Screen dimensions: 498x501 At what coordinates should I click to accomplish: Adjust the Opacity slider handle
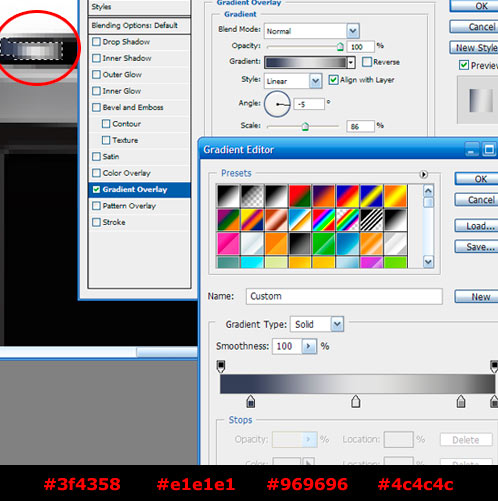coord(340,47)
